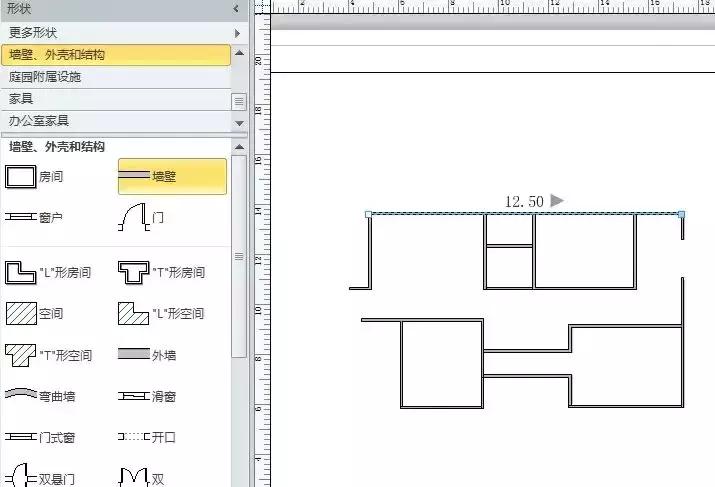
Task: Click left endpoint handle of selected wall
Action: click(x=368, y=214)
